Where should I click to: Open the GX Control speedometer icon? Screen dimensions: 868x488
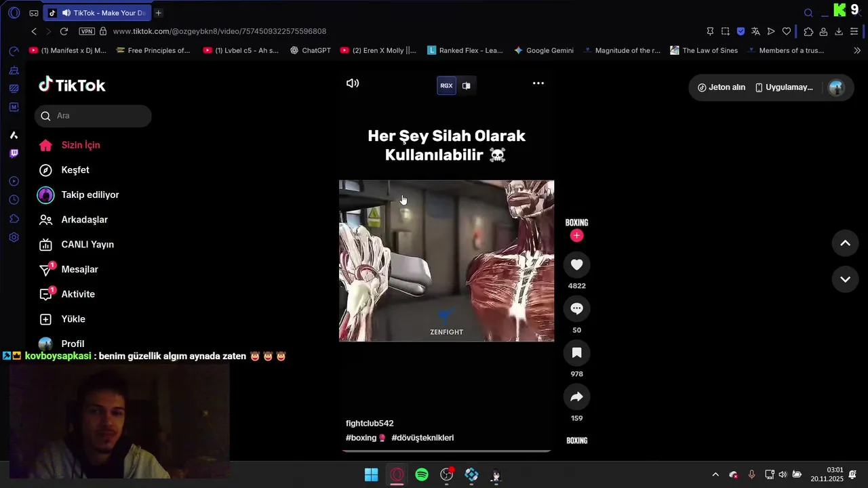[14, 52]
